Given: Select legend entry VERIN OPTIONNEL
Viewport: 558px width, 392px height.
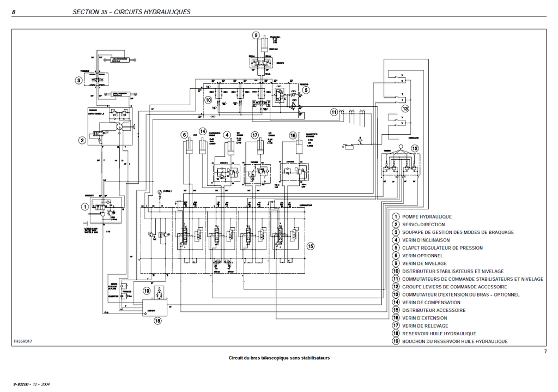Looking at the screenshot, I should click(422, 256).
